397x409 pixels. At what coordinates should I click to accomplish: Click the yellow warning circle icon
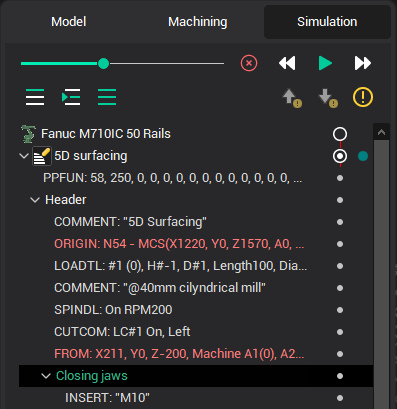pyautogui.click(x=363, y=97)
